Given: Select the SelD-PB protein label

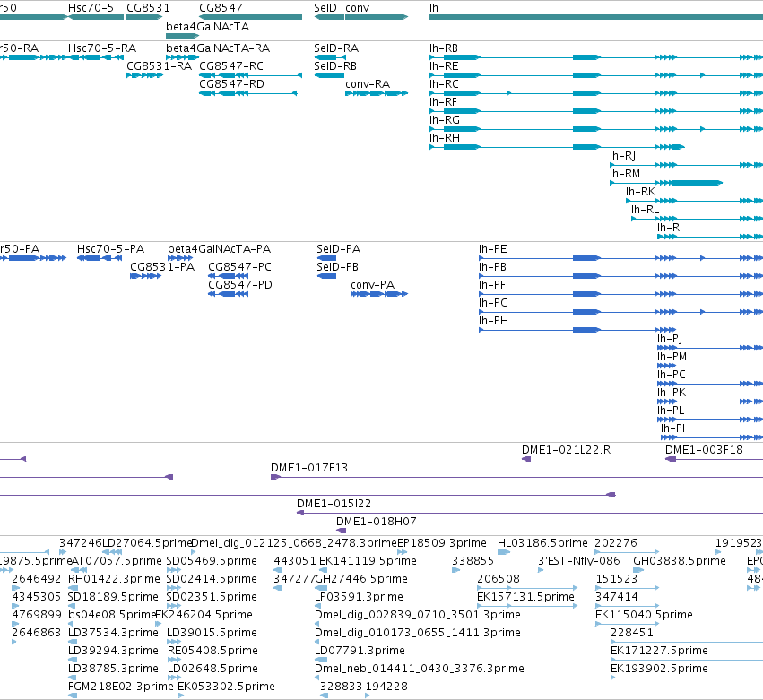Looking at the screenshot, I should pos(337,266).
